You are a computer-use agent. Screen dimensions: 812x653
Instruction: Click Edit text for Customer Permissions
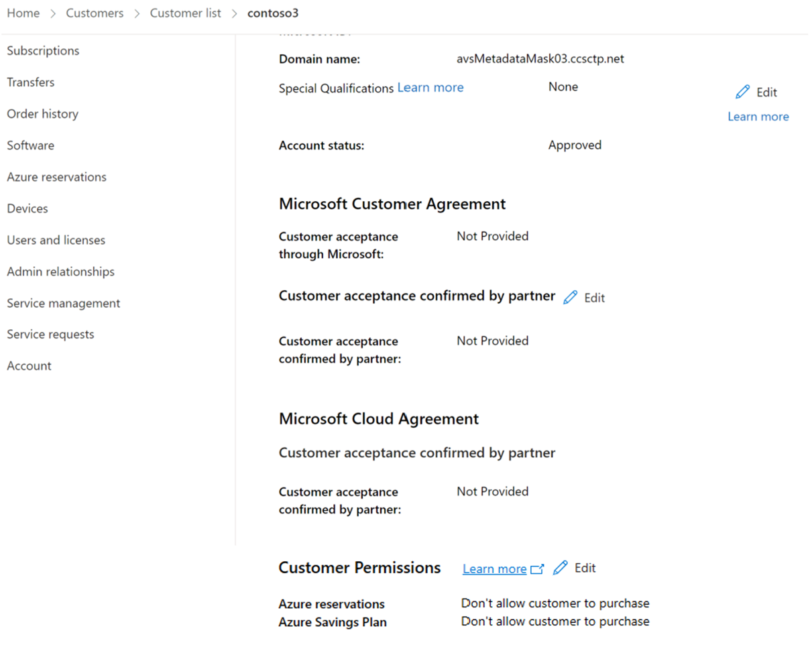pyautogui.click(x=585, y=568)
